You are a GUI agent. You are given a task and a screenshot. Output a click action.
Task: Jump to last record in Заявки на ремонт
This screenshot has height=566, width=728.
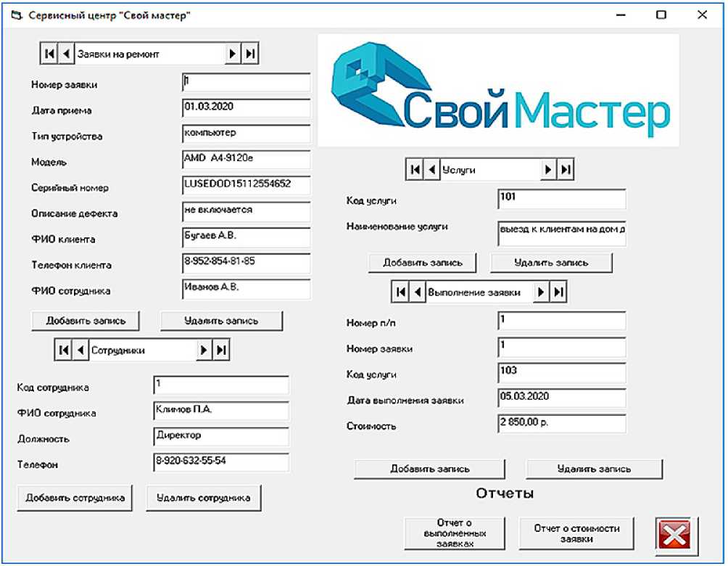249,54
